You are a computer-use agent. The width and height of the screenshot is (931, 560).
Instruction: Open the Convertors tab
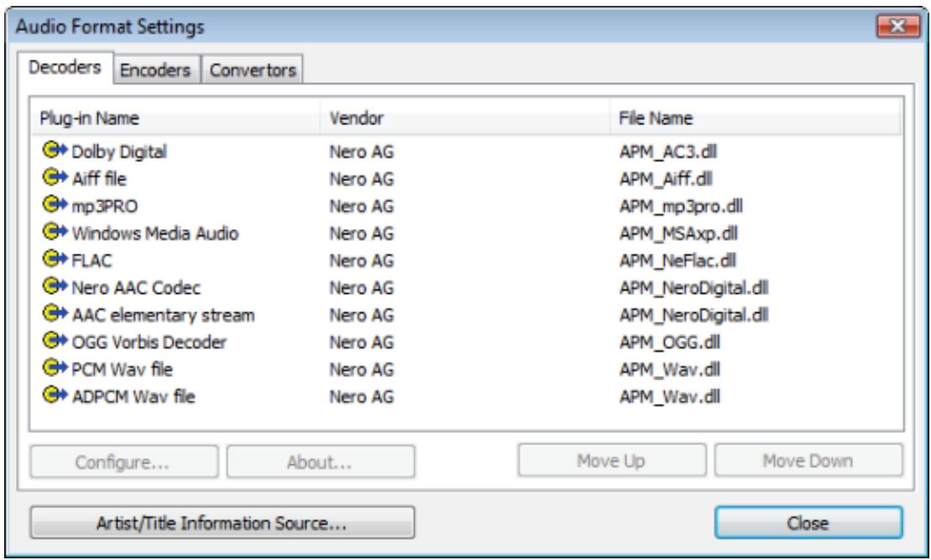(253, 70)
